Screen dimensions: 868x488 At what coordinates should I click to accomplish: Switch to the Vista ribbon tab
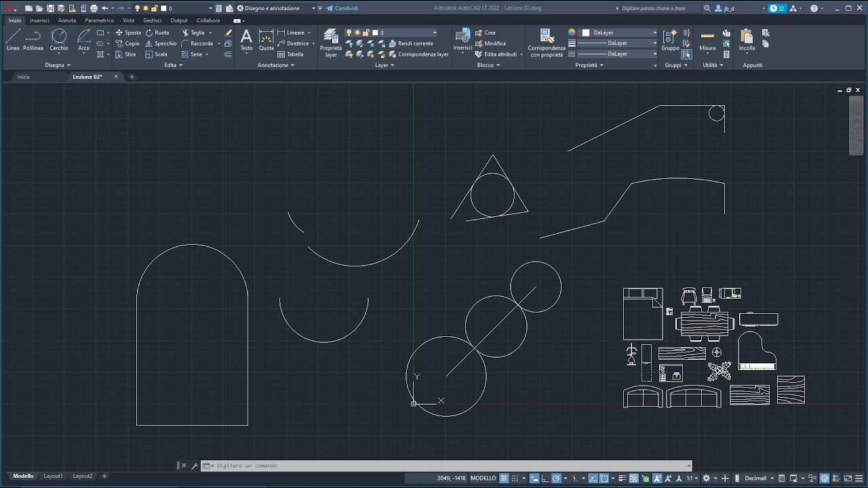click(128, 20)
